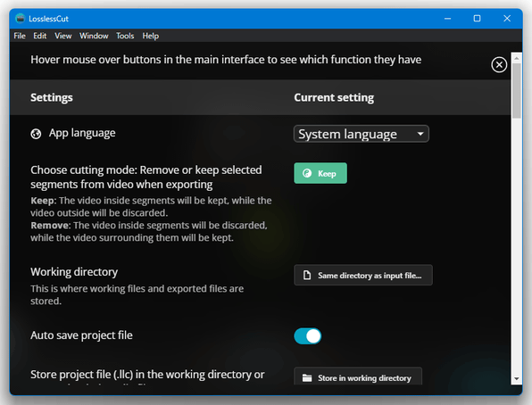Viewport: 532px width, 405px height.
Task: Click the arrow on the App language combo box
Action: [x=420, y=134]
